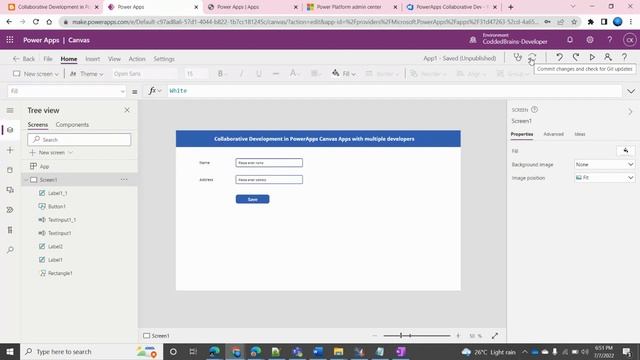Select Button1 in the tree view
Screen dimensions: 640x360
tap(56, 207)
